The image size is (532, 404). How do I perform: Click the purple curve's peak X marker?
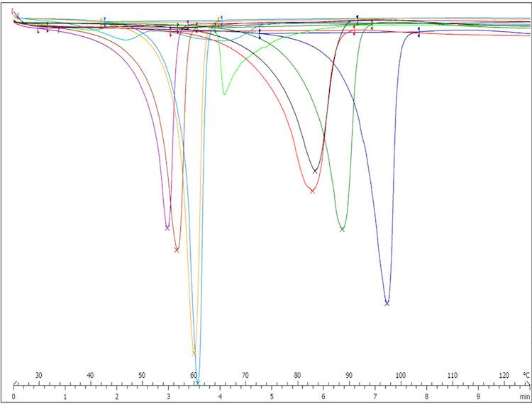tap(167, 228)
